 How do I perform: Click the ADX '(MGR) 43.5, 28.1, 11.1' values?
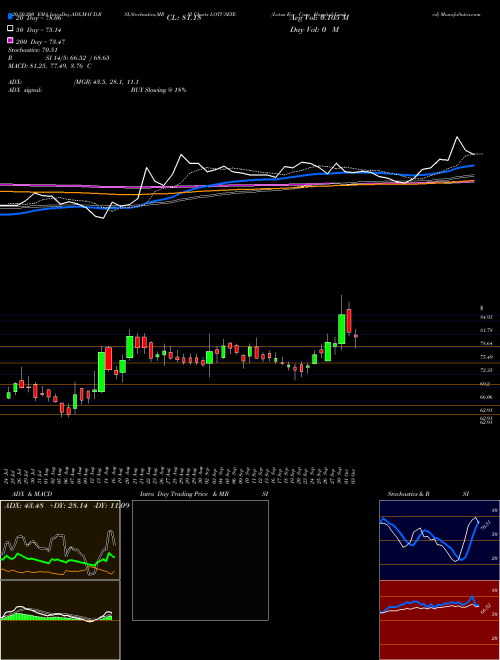tap(106, 82)
